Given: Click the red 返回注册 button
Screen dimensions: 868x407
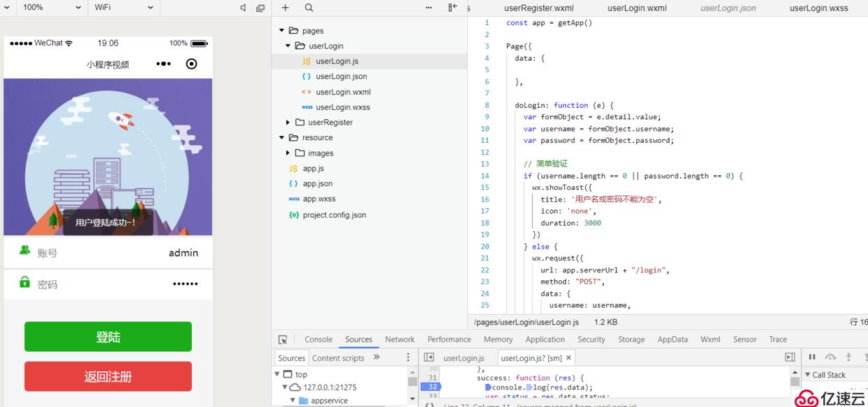Looking at the screenshot, I should (108, 376).
